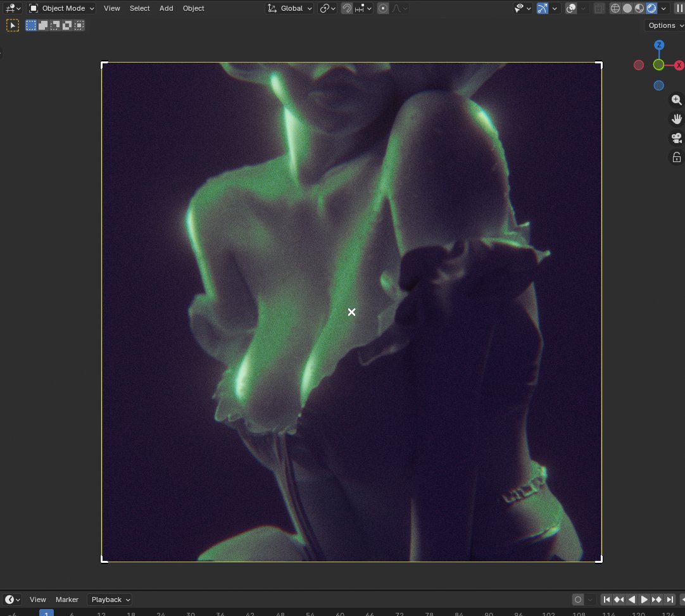Screen dimensions: 685x616
Task: Click the negative Z axis circle on gizmo
Action: tap(659, 85)
